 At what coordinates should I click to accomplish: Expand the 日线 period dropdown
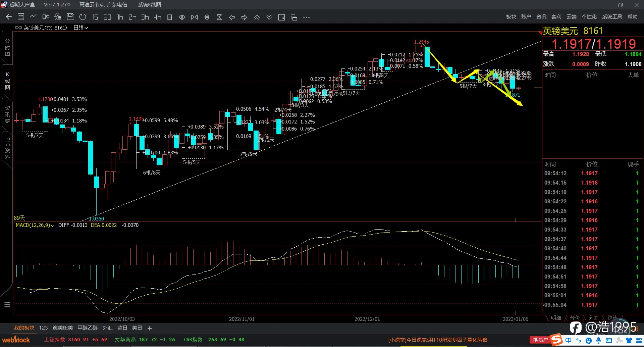(81, 28)
